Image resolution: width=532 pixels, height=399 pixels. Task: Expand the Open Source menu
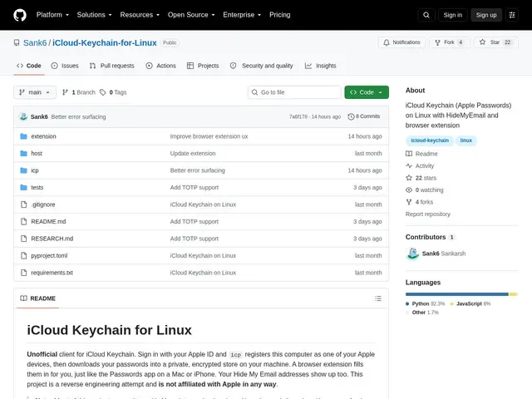pyautogui.click(x=191, y=15)
